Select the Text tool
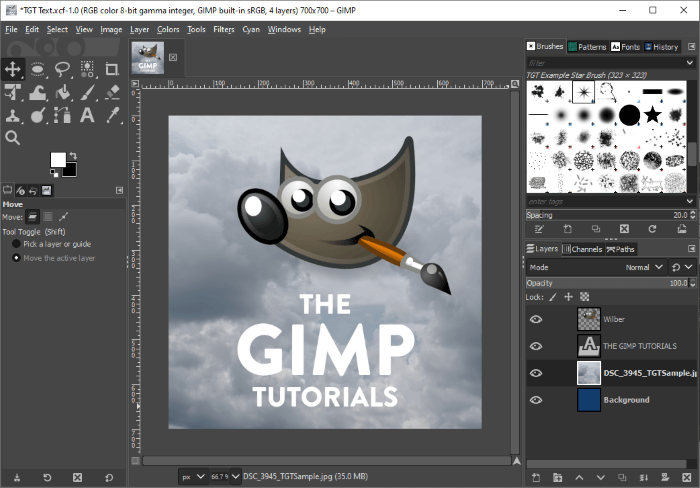Viewport: 700px width, 488px height. tap(87, 116)
